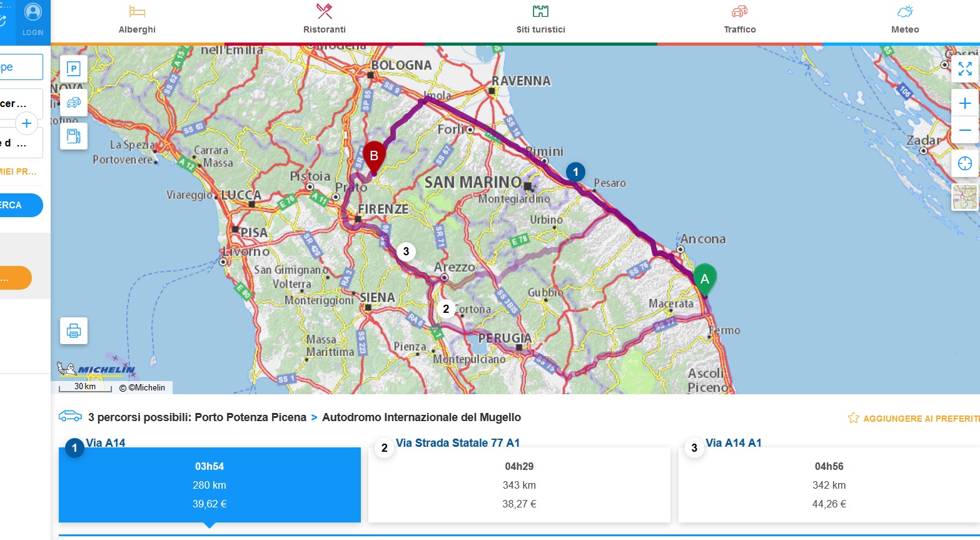The image size is (980, 540).
Task: Click the print map icon
Action: 74,330
